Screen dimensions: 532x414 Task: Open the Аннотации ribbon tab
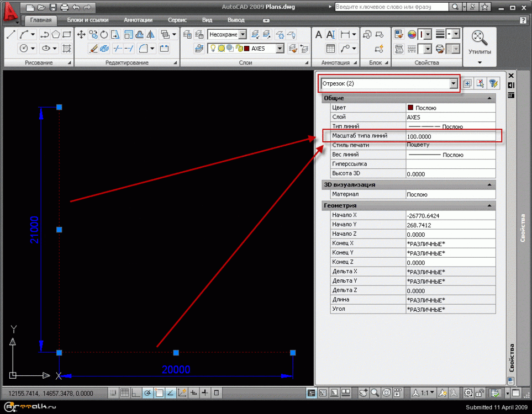(x=138, y=20)
